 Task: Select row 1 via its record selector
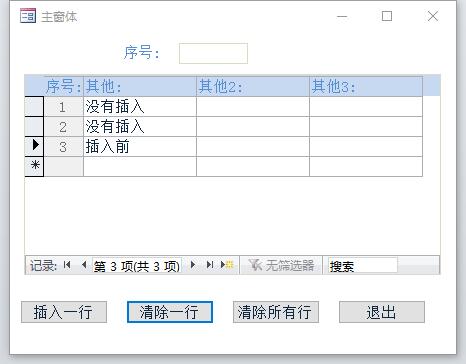34,106
